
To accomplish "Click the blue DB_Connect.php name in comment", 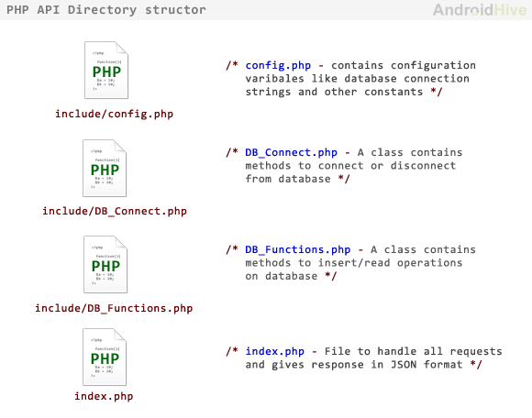I will pyautogui.click(x=292, y=152).
